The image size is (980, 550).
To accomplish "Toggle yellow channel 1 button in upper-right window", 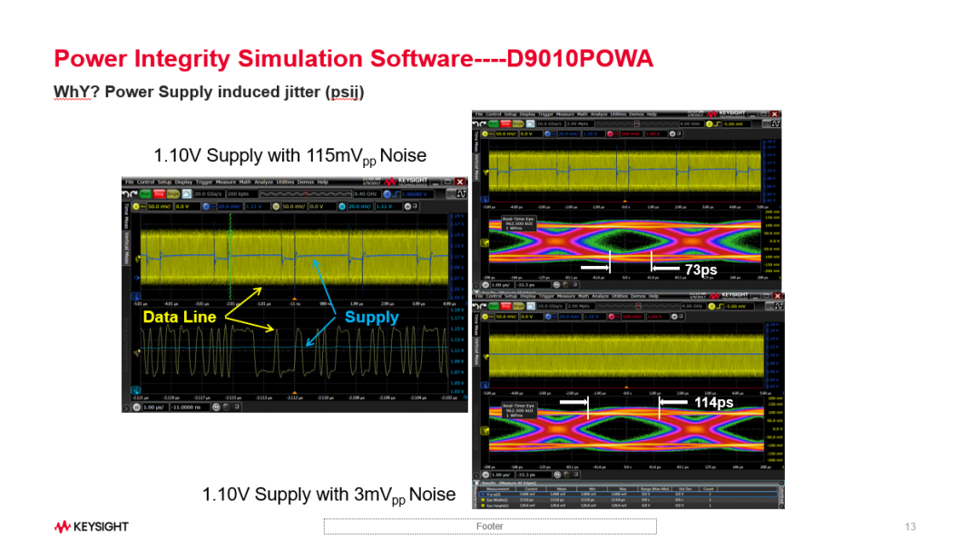I will (485, 133).
